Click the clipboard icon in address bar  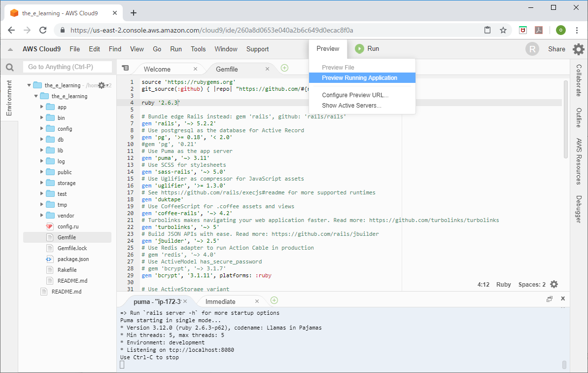(487, 30)
